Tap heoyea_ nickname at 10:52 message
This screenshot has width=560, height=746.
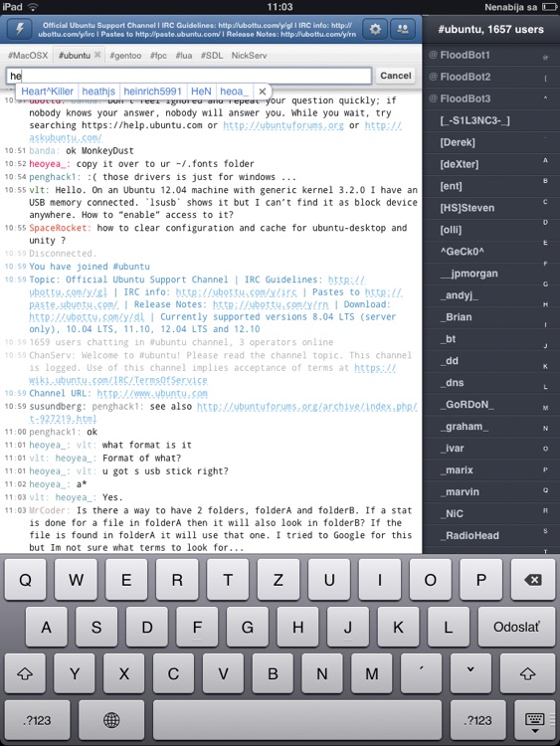[47, 164]
